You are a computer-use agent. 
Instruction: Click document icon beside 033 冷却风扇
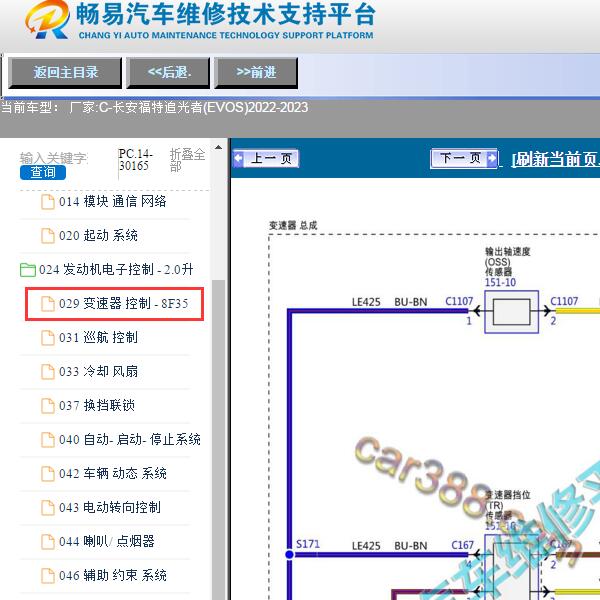pos(47,372)
